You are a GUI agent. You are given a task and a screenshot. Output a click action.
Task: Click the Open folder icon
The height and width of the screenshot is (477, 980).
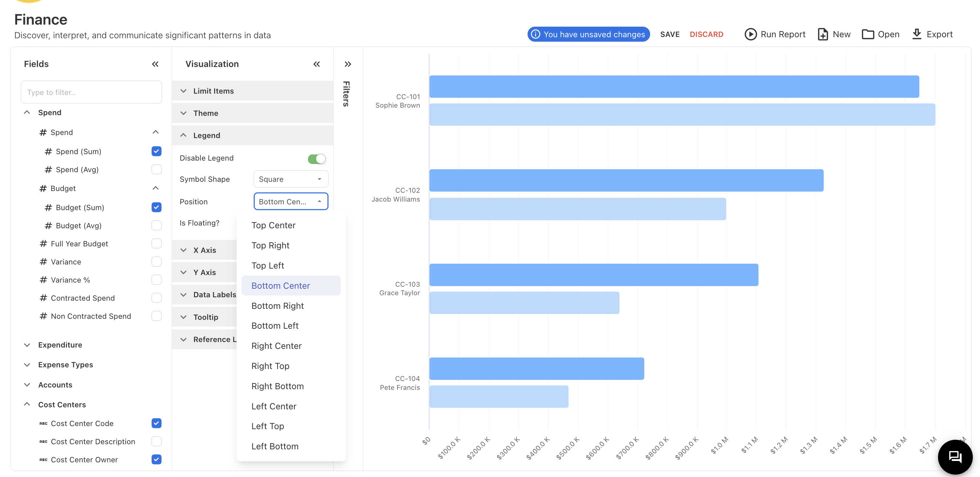pos(867,34)
